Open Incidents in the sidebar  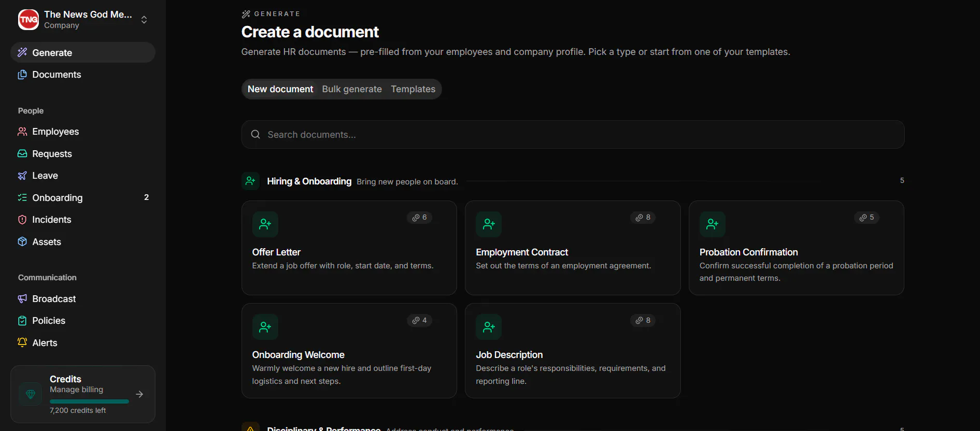coord(83,220)
